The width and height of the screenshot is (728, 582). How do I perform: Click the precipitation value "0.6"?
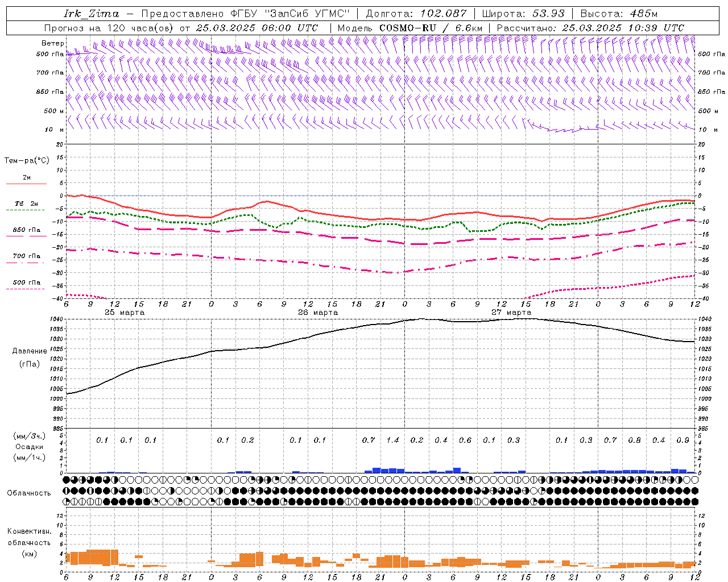click(x=465, y=440)
